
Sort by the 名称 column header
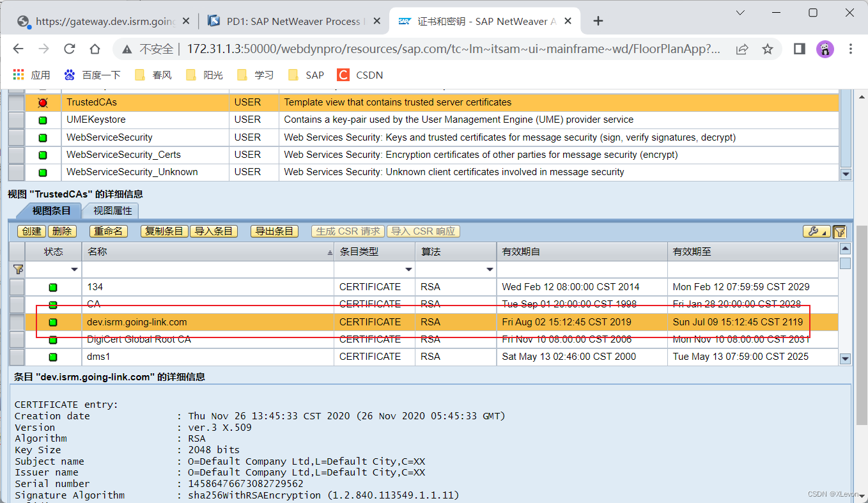point(208,252)
